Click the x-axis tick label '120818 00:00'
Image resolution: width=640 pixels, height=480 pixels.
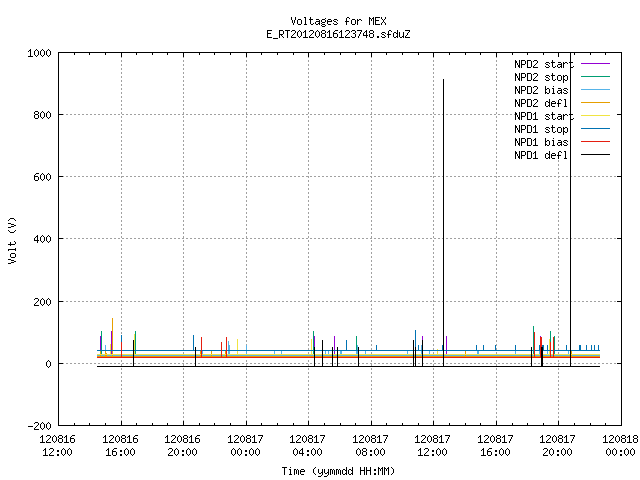[x=620, y=446]
